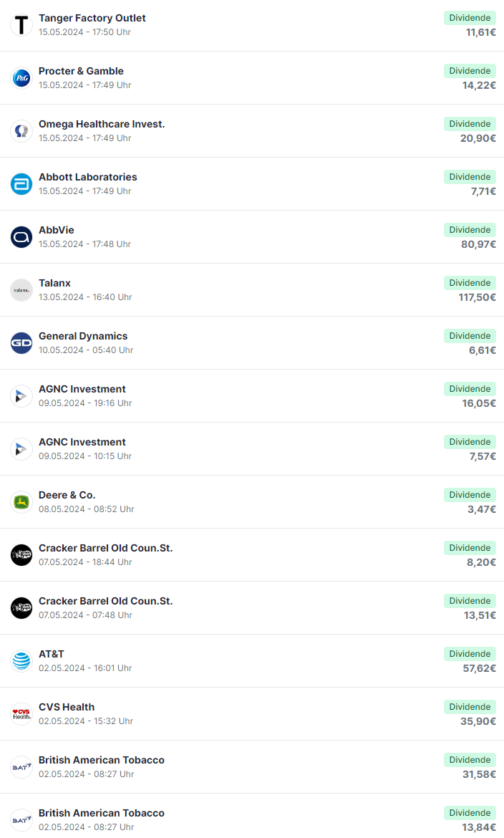Select the British American Tobacco 31,58€ amount
Image resolution: width=504 pixels, height=838 pixels.
(x=479, y=774)
